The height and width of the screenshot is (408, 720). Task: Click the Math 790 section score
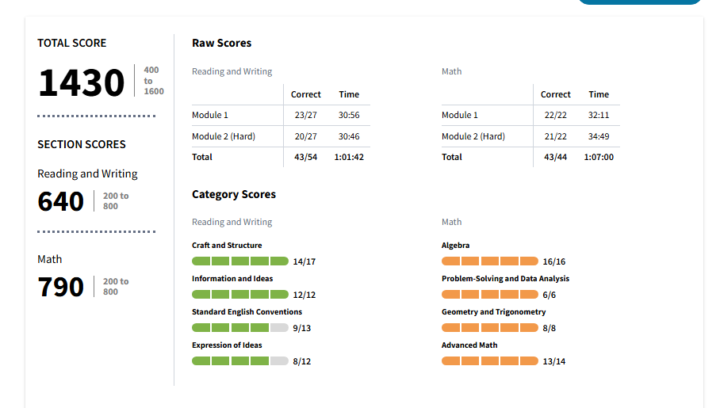61,287
